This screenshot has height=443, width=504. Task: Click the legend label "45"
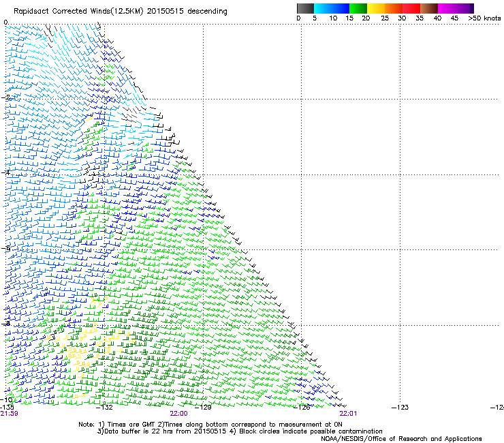454,18
